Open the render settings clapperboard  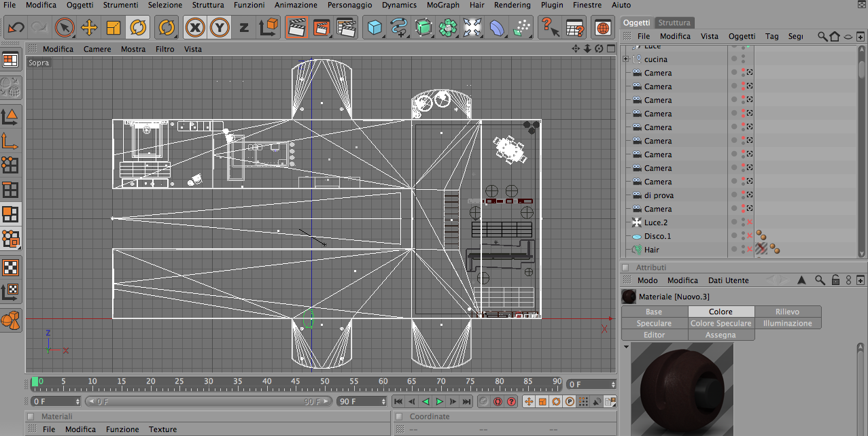pyautogui.click(x=346, y=28)
